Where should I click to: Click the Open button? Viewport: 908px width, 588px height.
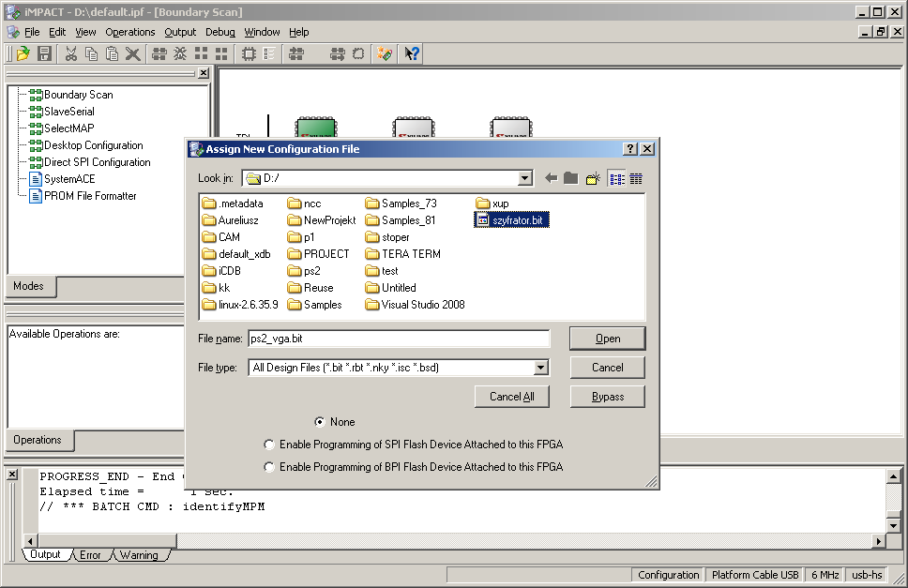[x=608, y=339]
